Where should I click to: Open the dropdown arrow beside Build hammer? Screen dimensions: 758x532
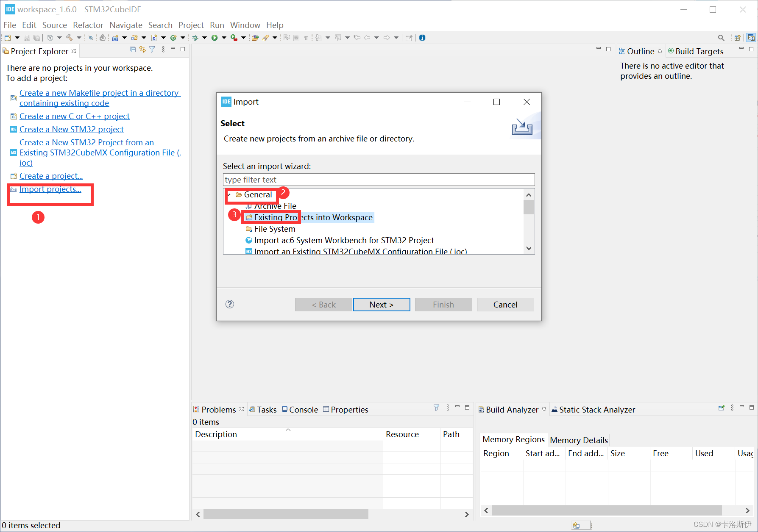pyautogui.click(x=79, y=38)
